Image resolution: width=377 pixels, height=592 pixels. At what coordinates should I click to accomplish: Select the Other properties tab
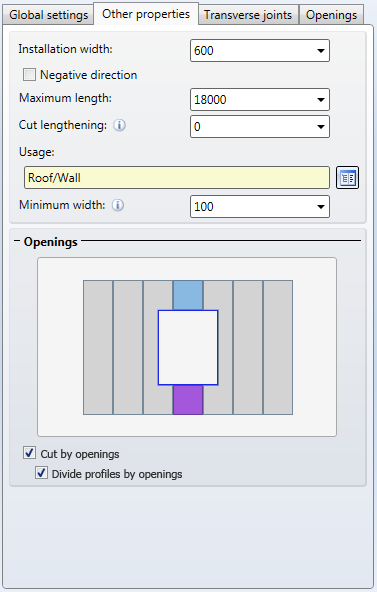(146, 14)
